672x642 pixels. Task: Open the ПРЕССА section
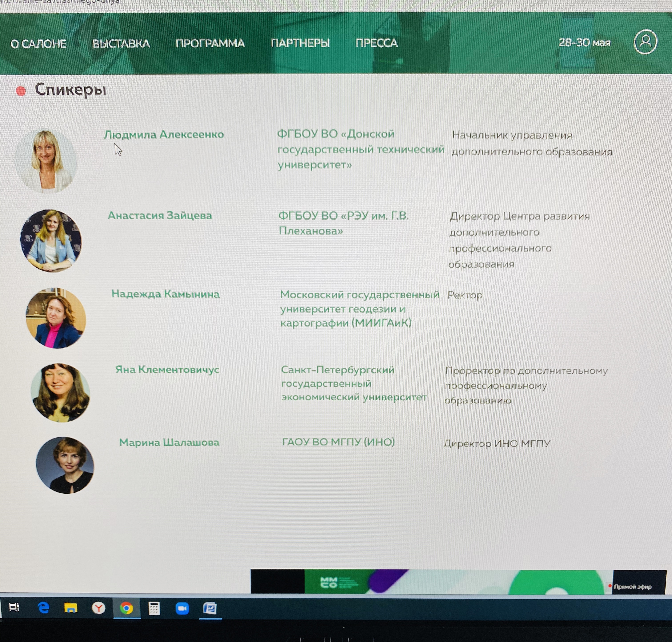(x=376, y=43)
